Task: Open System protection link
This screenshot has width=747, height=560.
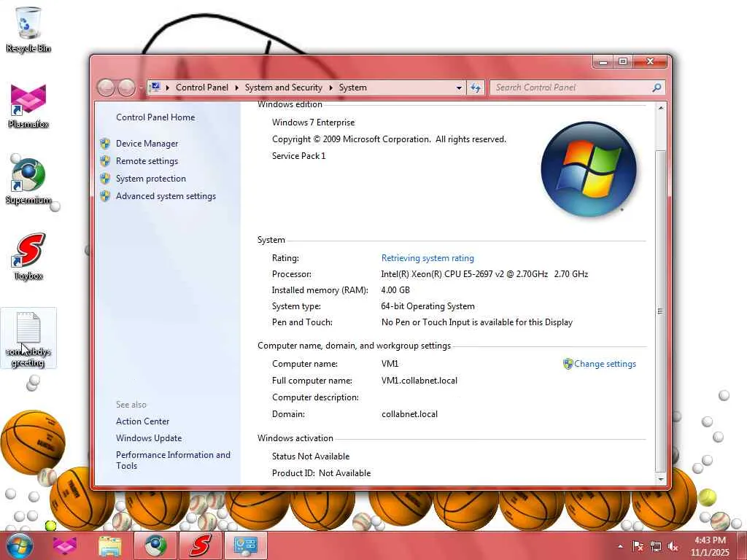Action: coord(151,179)
